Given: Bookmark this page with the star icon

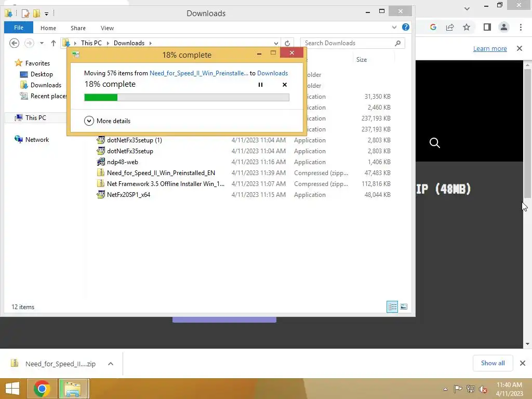Looking at the screenshot, I should click(467, 27).
